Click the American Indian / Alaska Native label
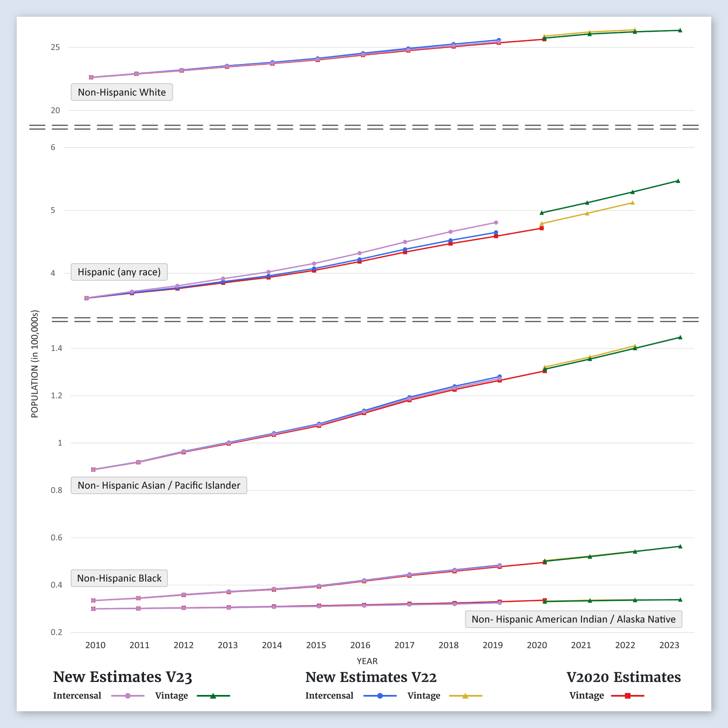 (574, 619)
